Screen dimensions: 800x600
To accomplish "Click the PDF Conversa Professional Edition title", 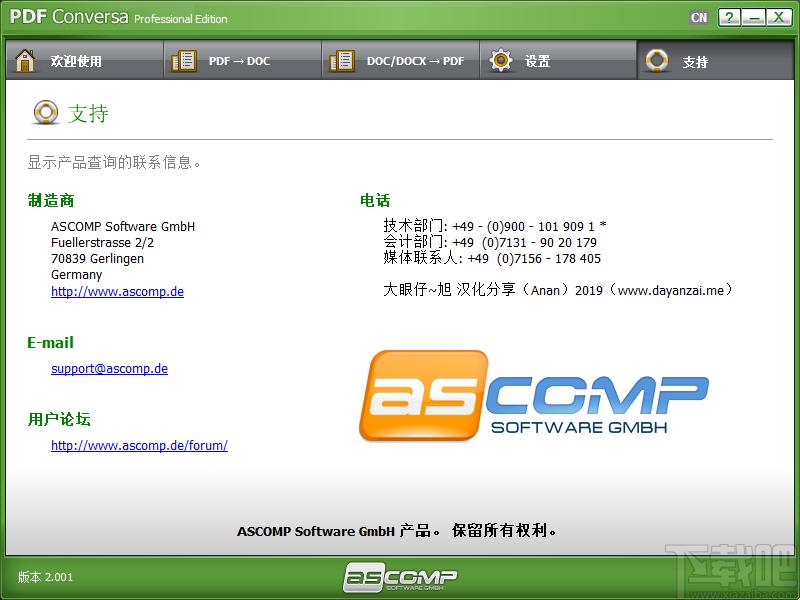I will tap(118, 17).
